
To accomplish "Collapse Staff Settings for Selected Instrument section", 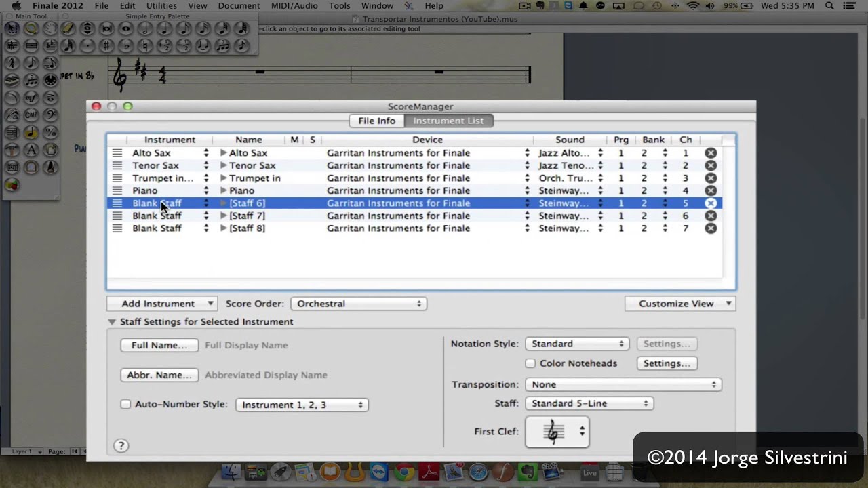I will pyautogui.click(x=112, y=322).
